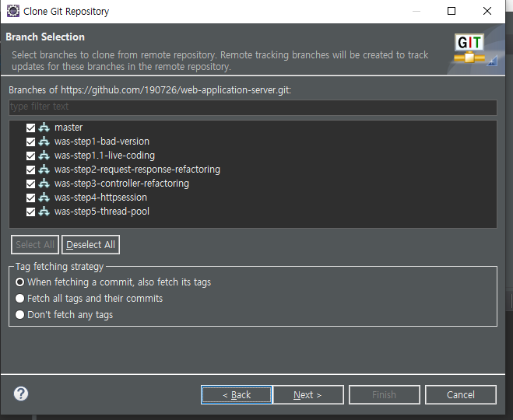Click the branch icon beside was-step4-httpsession
Image resolution: width=513 pixels, height=420 pixels.
click(44, 198)
